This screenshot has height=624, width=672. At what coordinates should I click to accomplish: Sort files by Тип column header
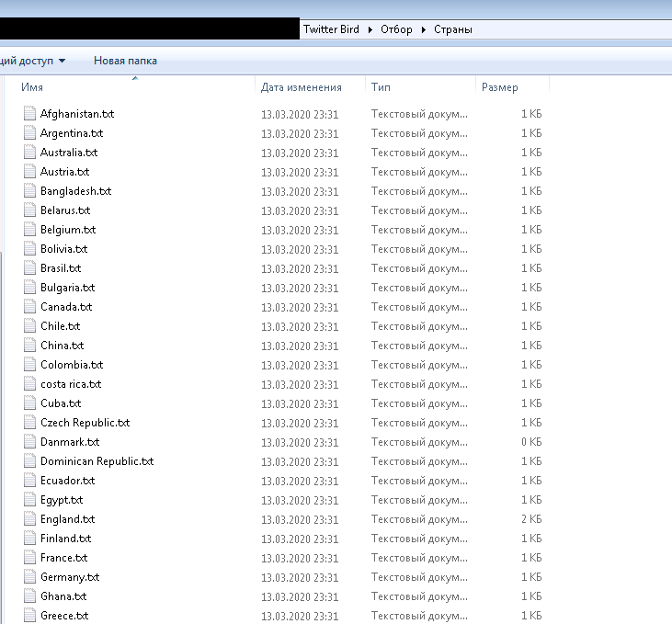pyautogui.click(x=381, y=87)
